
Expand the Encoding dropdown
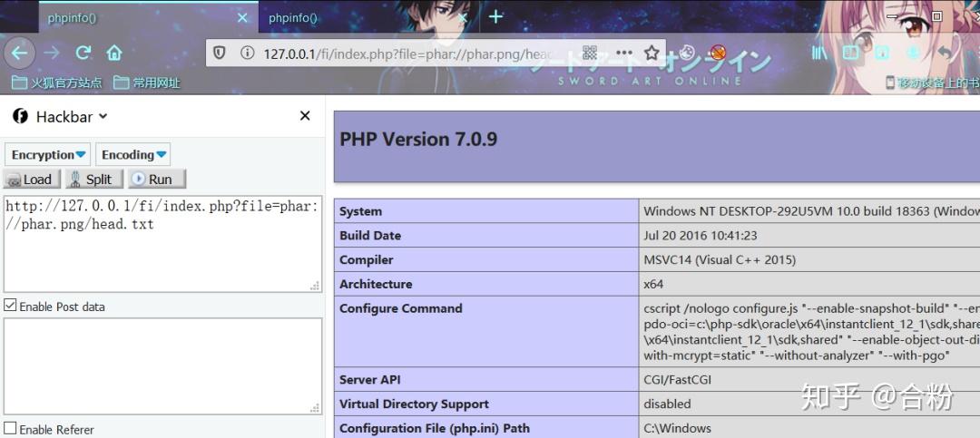pos(133,154)
